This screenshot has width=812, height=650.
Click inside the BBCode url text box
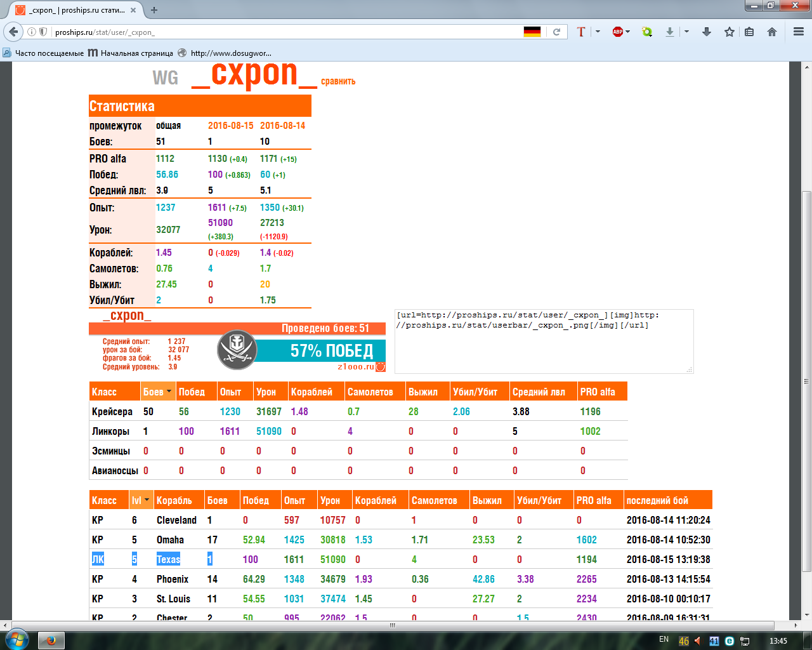[544, 342]
